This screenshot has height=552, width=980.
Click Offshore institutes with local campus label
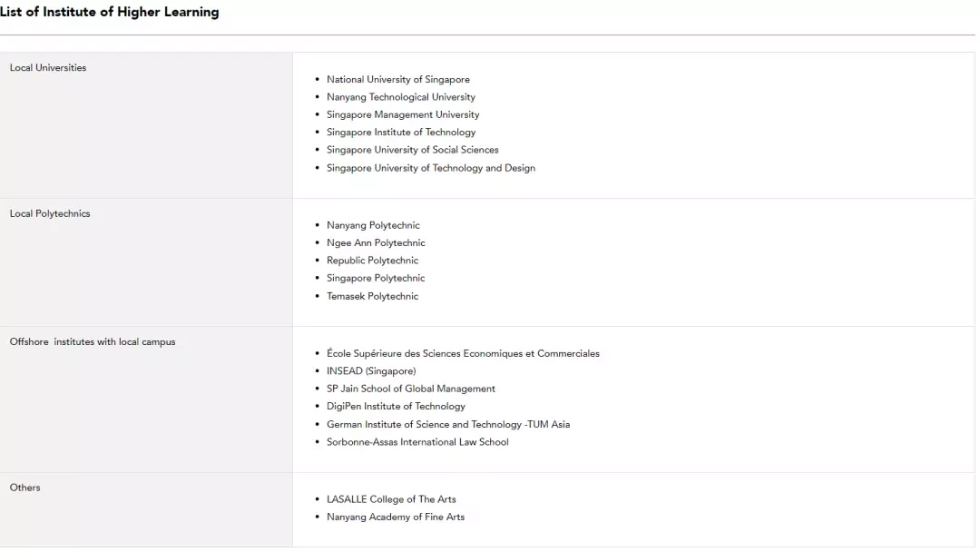(93, 341)
